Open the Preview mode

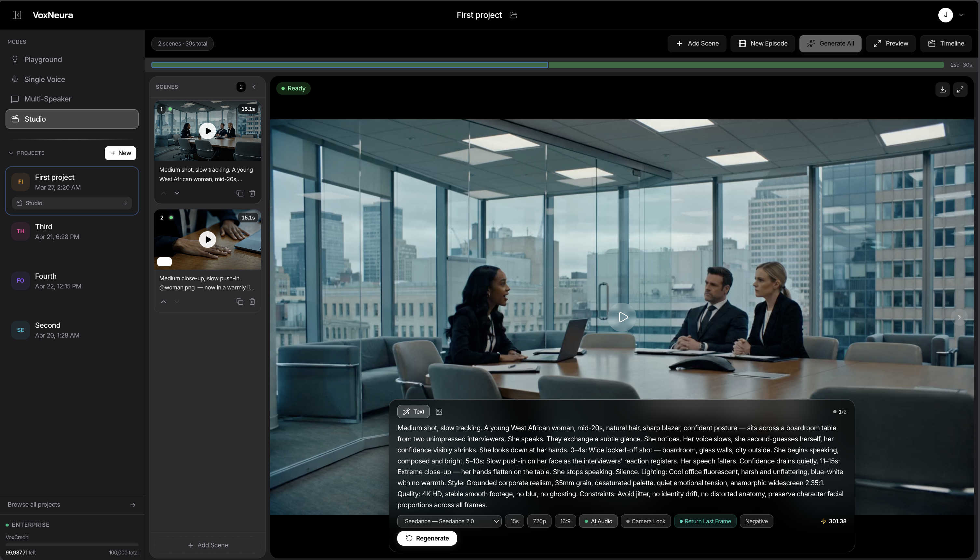pos(891,44)
